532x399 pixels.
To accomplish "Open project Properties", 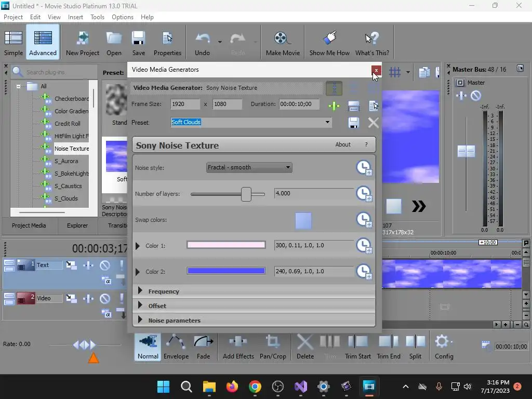I will coord(168,43).
